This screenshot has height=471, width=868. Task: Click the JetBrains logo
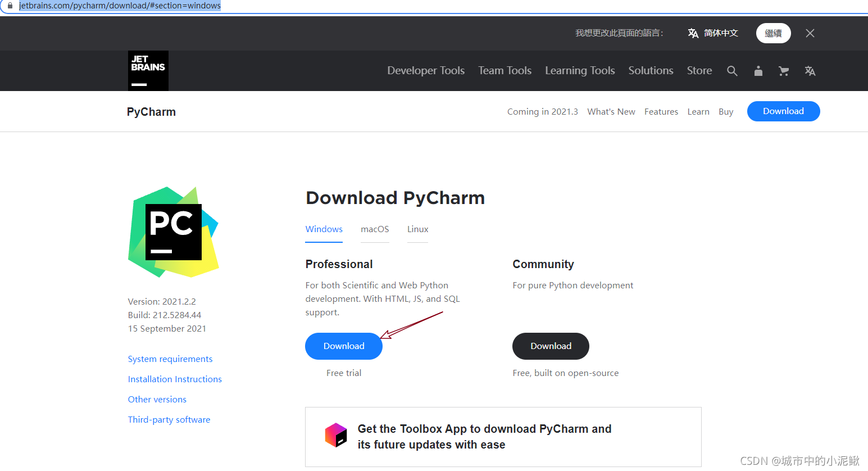148,71
